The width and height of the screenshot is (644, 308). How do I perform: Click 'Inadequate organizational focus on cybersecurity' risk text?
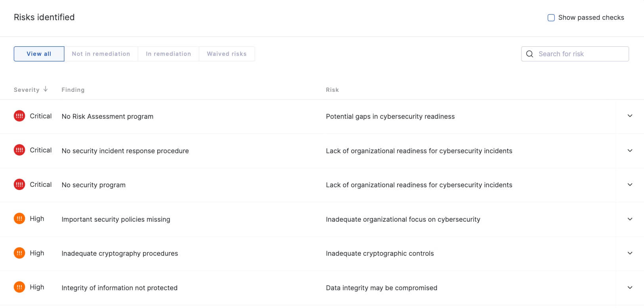coord(403,219)
